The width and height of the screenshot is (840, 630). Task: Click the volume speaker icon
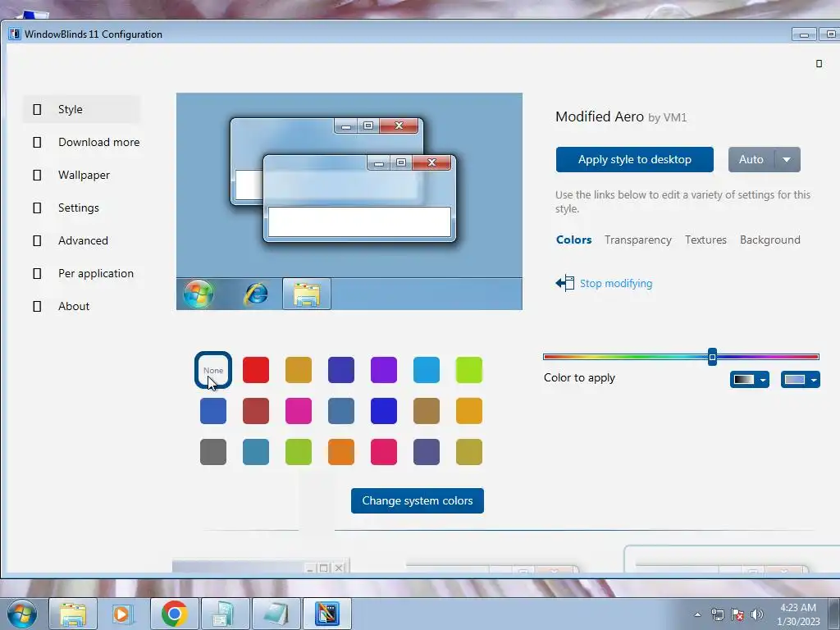757,614
